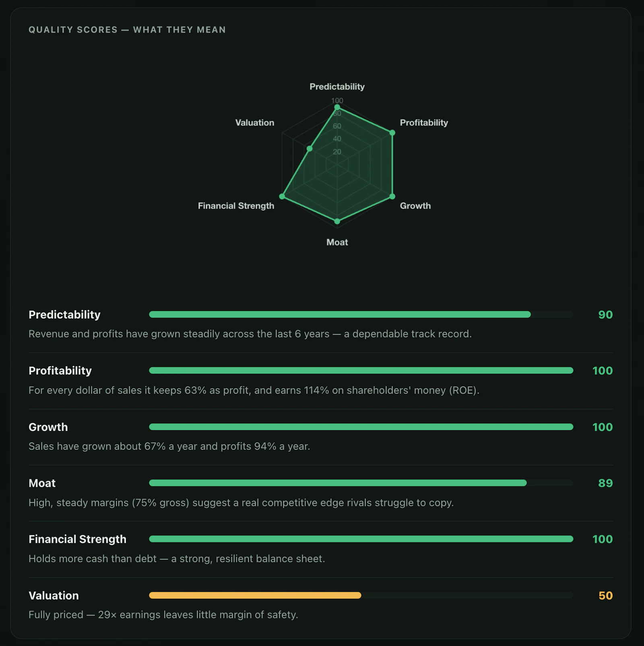Select the Growth point on radar chart

tap(392, 197)
